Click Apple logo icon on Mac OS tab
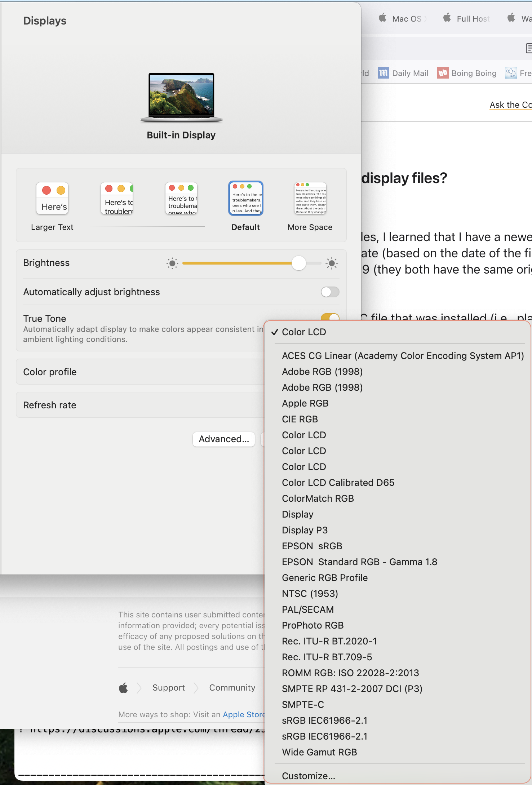 coord(382,18)
